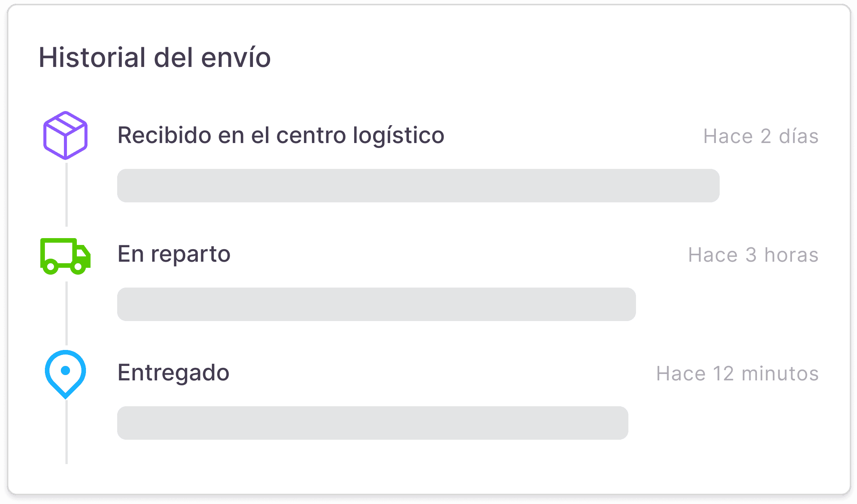
Task: Click the 'Hace 2 días' timestamp
Action: (761, 136)
